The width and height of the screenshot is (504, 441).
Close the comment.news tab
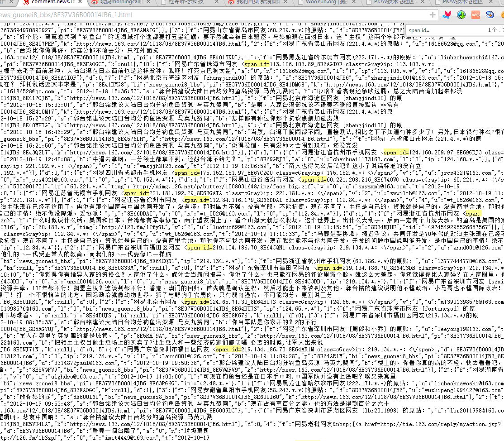point(81,2)
